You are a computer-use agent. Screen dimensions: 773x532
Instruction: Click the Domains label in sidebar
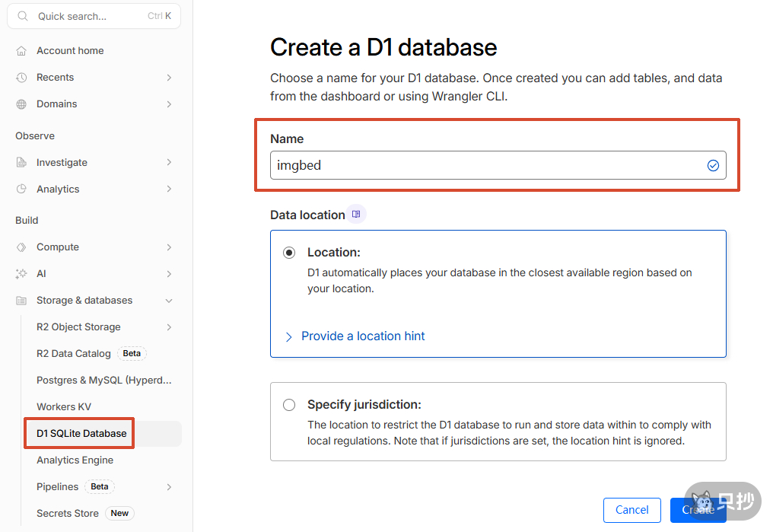tap(57, 104)
